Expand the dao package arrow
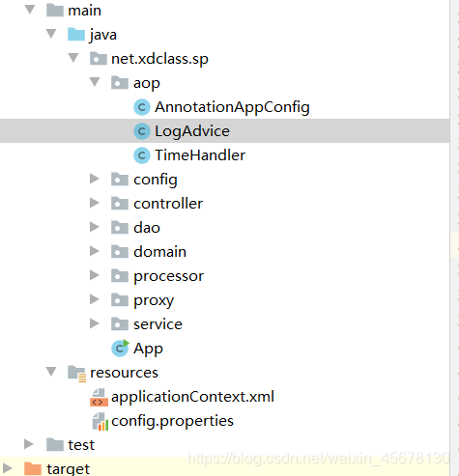 pyautogui.click(x=94, y=227)
